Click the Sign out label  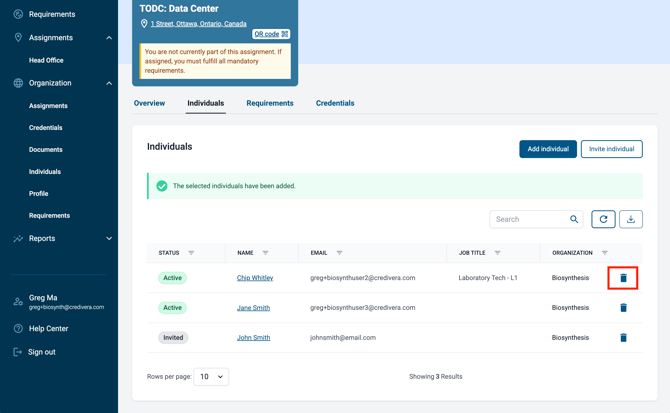click(42, 352)
